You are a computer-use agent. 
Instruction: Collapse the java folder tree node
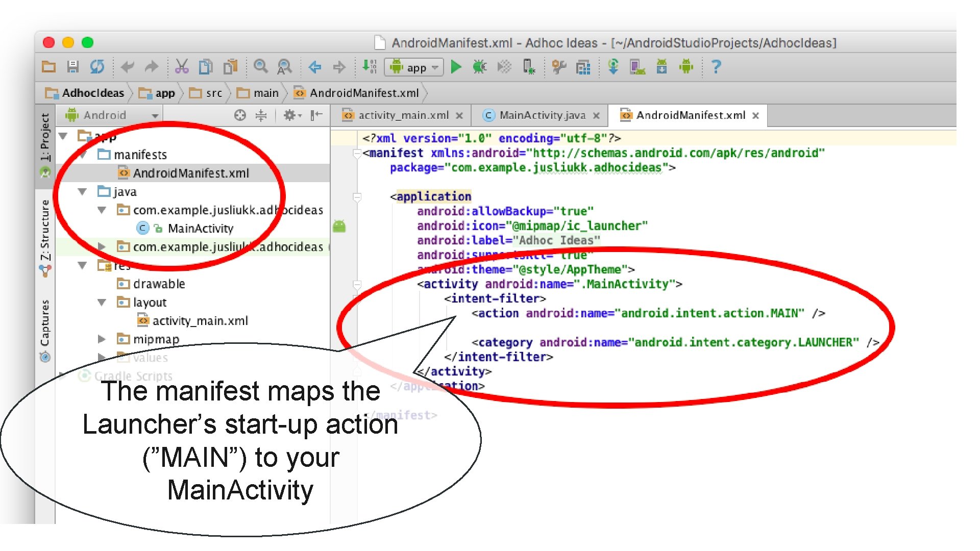point(82,192)
